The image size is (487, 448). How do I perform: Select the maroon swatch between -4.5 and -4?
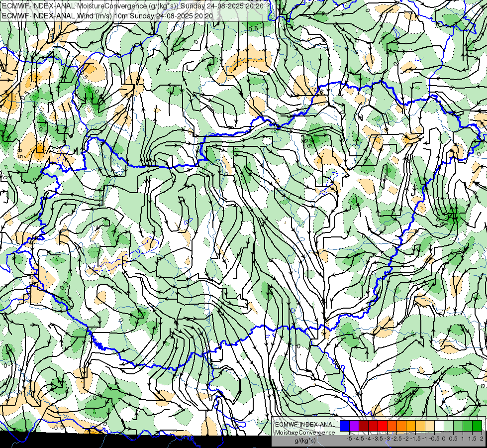pyautogui.click(x=364, y=426)
